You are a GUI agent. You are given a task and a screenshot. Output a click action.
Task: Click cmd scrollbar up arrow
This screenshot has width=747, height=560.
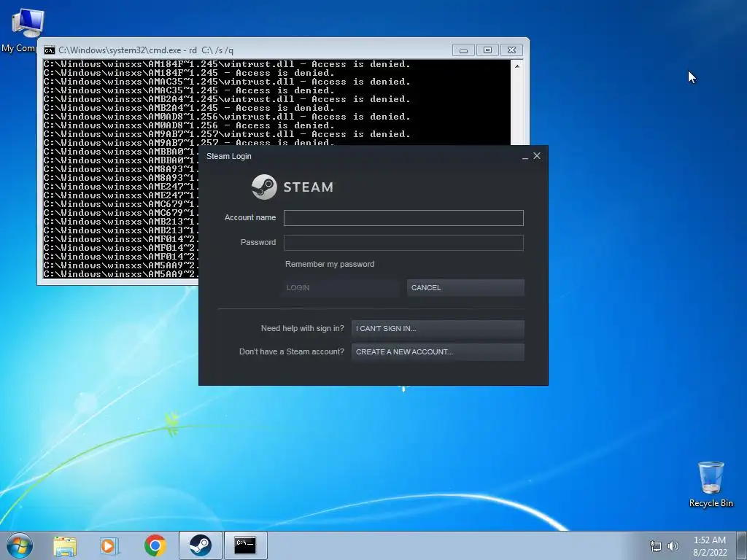517,66
